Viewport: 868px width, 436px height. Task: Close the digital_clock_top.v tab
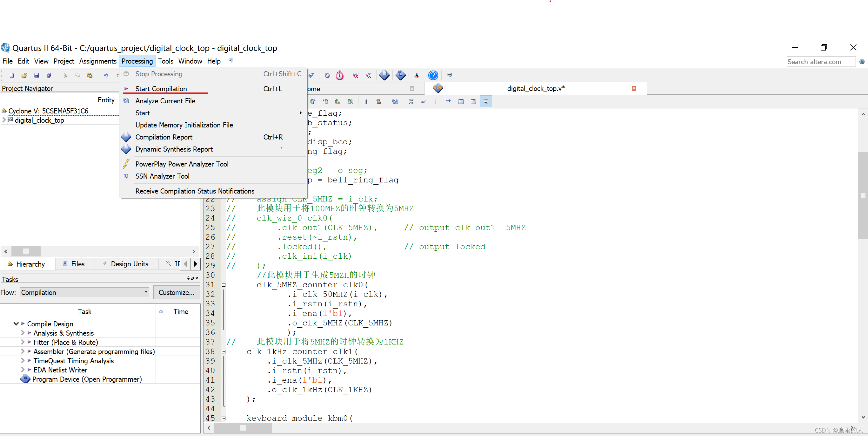(x=634, y=88)
